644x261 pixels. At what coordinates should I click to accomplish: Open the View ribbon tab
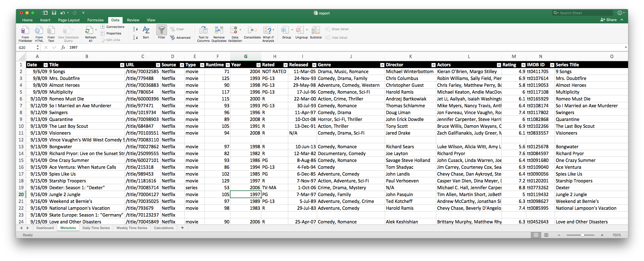coord(151,20)
